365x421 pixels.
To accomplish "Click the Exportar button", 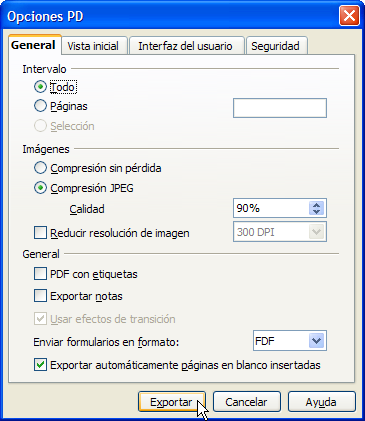I will (x=172, y=402).
